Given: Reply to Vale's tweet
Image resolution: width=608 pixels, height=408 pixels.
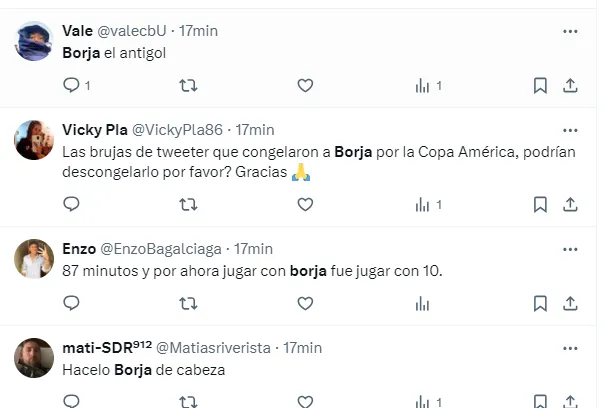Looking at the screenshot, I should [71, 85].
